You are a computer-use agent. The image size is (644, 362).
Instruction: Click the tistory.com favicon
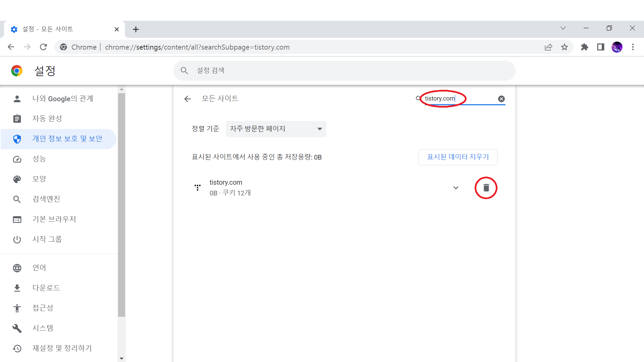click(198, 187)
